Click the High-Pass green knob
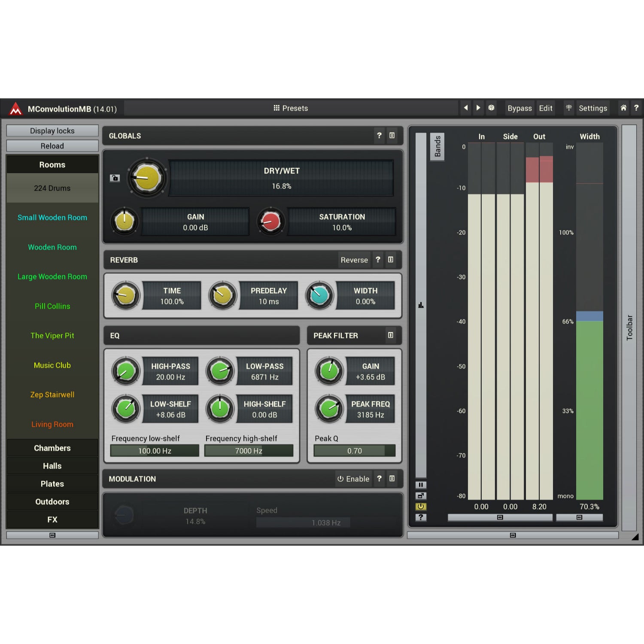The width and height of the screenshot is (644, 644). pyautogui.click(x=126, y=371)
